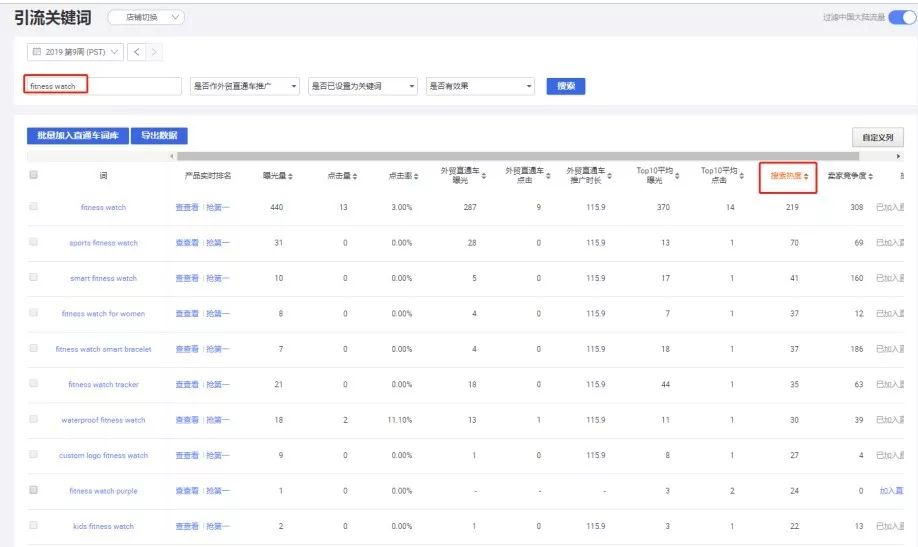918x547 pixels.
Task: Check the kids fitness watch row checkbox
Action: pyautogui.click(x=33, y=525)
